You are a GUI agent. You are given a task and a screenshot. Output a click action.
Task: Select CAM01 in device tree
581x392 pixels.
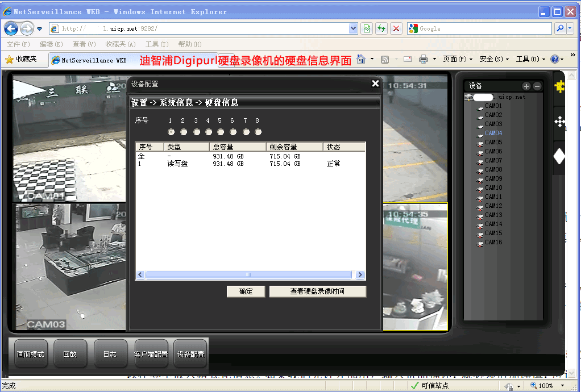[493, 106]
